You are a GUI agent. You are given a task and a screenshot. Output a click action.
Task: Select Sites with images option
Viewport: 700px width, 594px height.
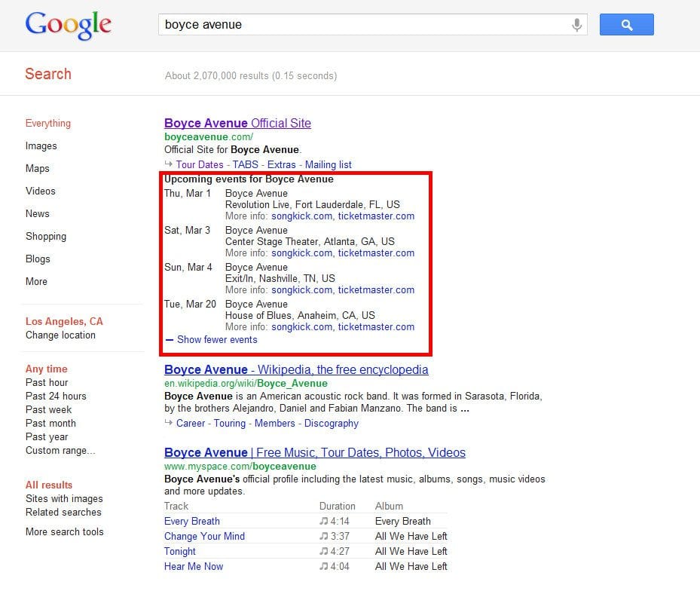point(64,498)
